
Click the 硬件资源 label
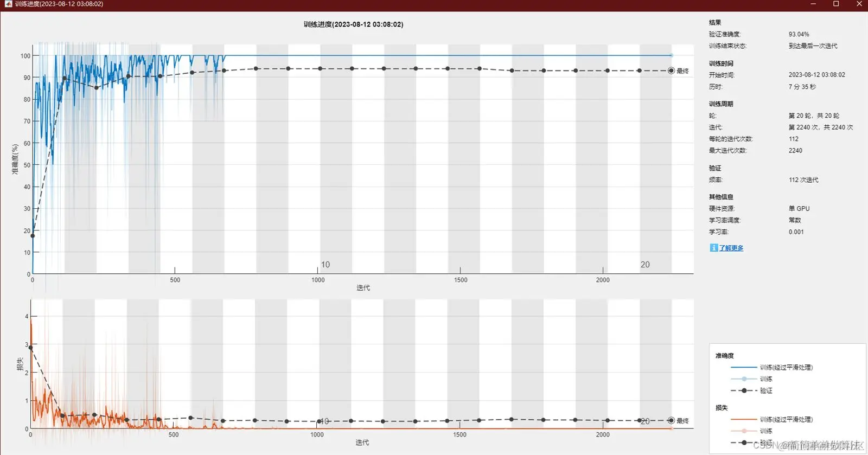tap(722, 209)
